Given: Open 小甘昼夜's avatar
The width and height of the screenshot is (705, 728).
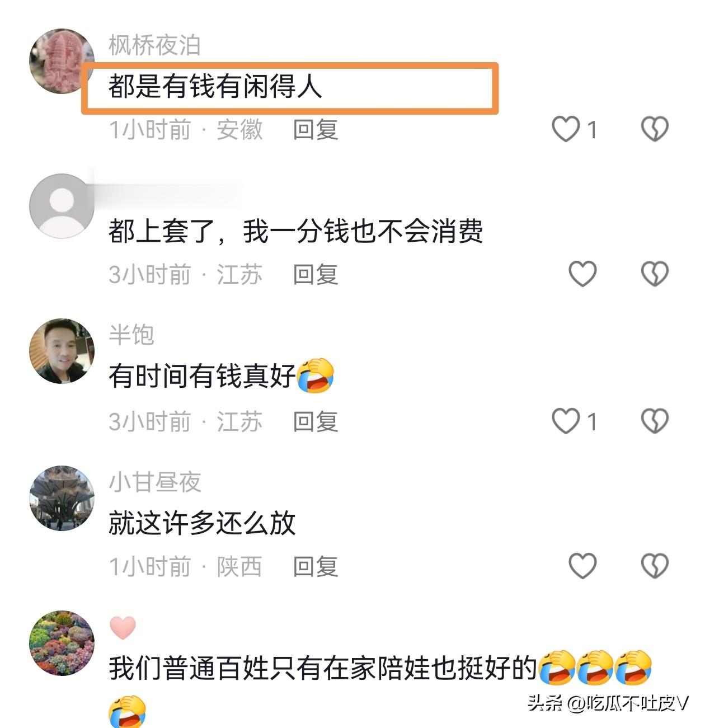Looking at the screenshot, I should [62, 497].
